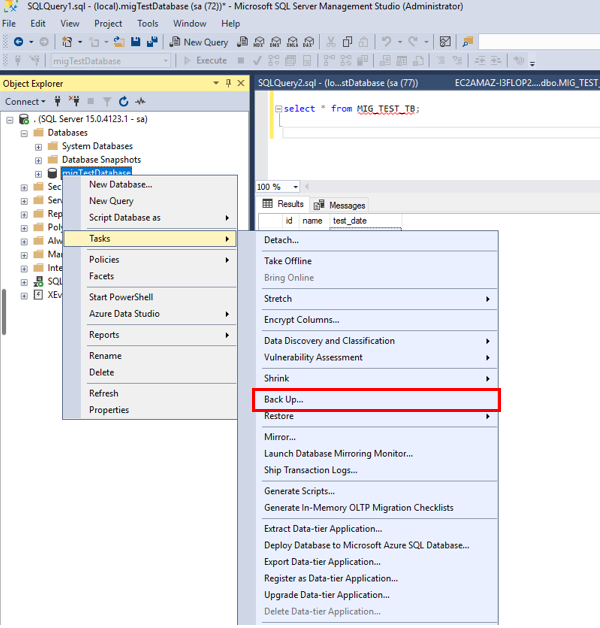The image size is (600, 628).
Task: Choose Detach... in Tasks submenu
Action: click(x=377, y=240)
